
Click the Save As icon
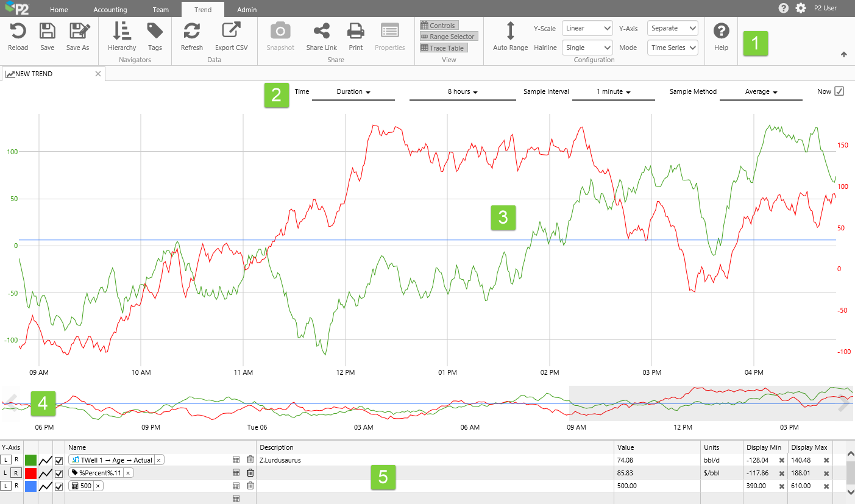pos(78,31)
